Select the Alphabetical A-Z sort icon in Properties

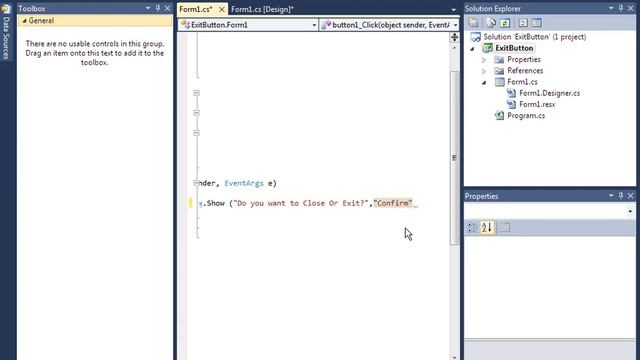tap(487, 227)
